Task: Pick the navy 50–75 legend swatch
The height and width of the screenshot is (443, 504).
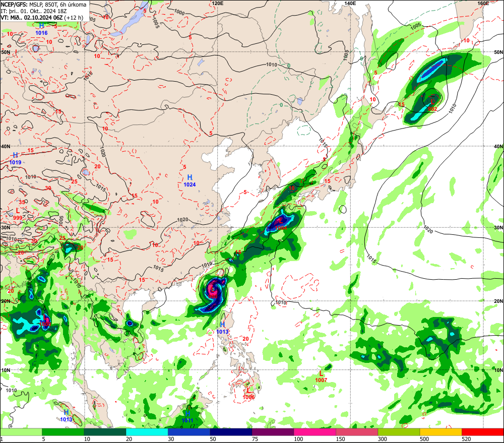Action: (231, 432)
